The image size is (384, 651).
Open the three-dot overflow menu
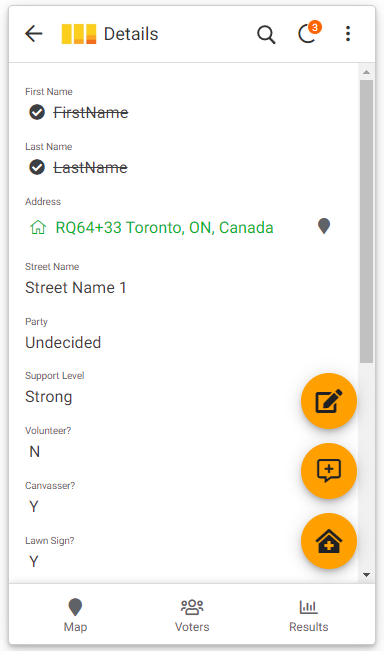click(348, 34)
